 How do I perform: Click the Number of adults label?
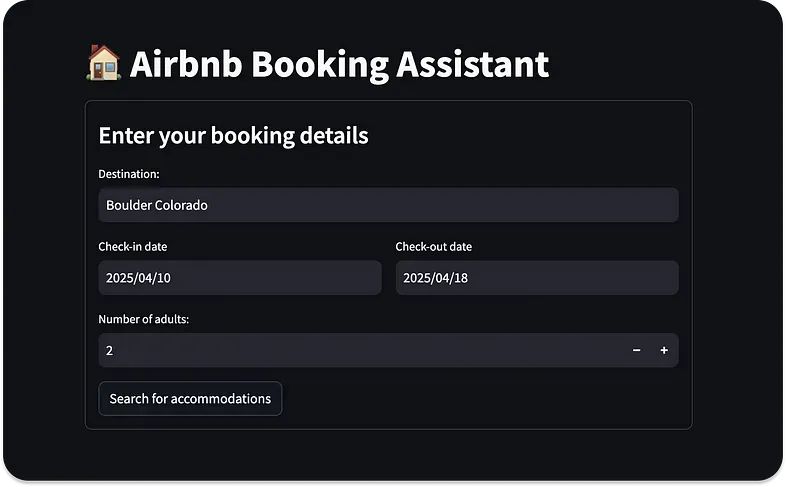pyautogui.click(x=143, y=319)
